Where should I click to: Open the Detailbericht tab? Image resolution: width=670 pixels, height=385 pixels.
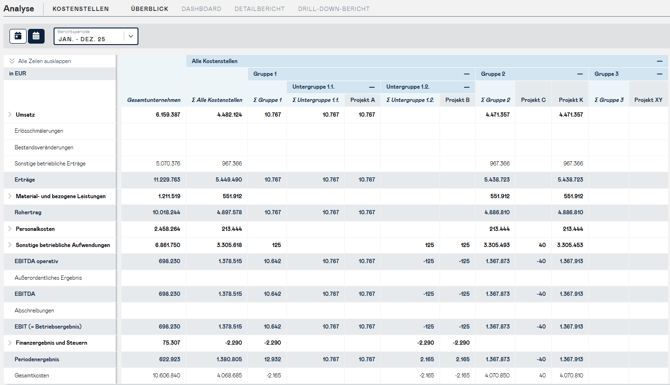[259, 9]
